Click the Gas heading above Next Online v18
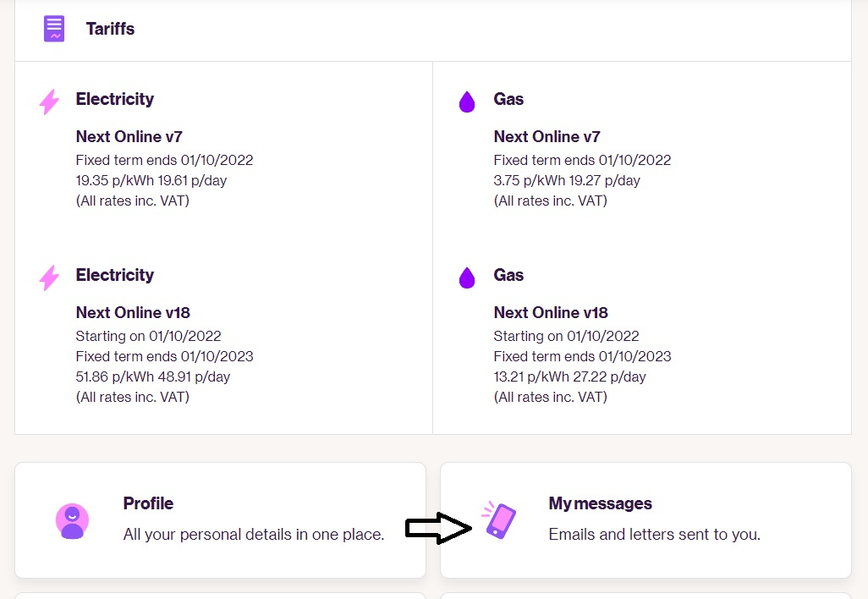Image resolution: width=868 pixels, height=599 pixels. click(508, 275)
